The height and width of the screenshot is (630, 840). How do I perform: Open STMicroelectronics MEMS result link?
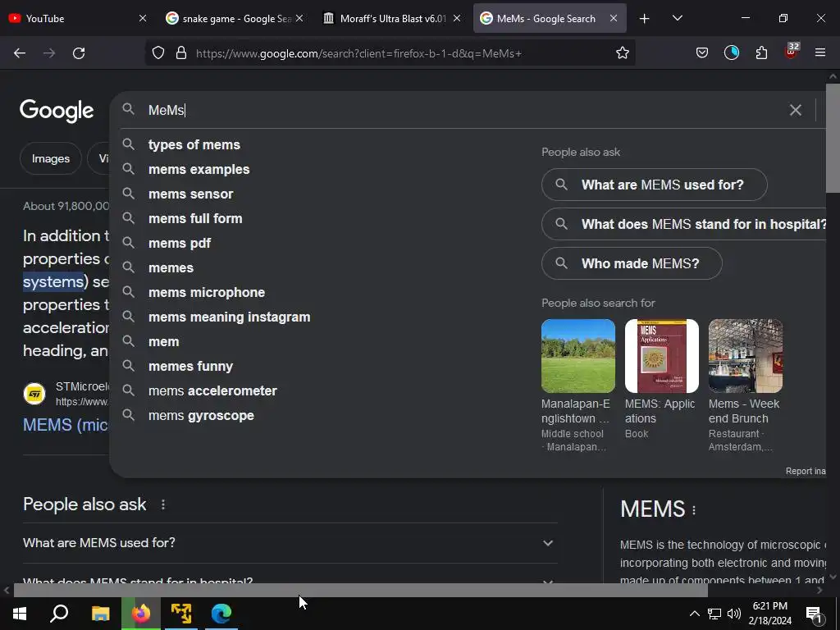[x=66, y=425]
